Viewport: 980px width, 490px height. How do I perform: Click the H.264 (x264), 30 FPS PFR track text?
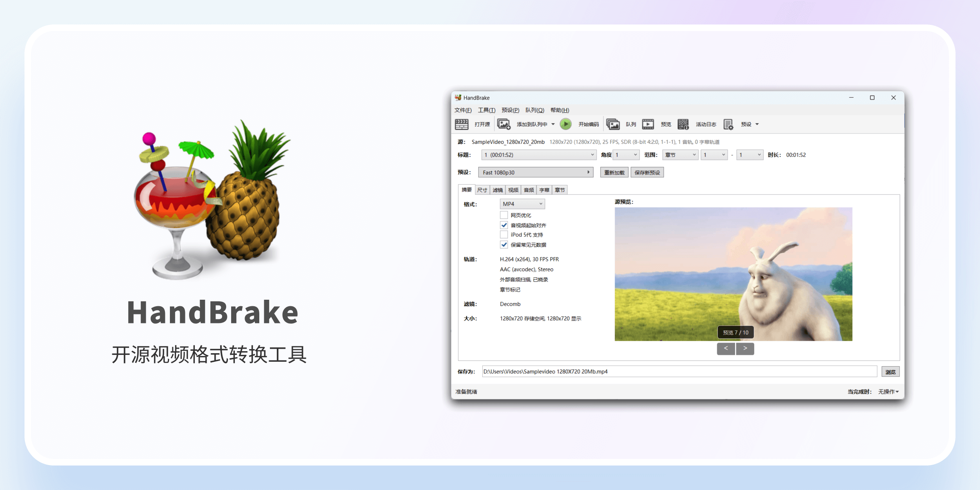point(529,259)
